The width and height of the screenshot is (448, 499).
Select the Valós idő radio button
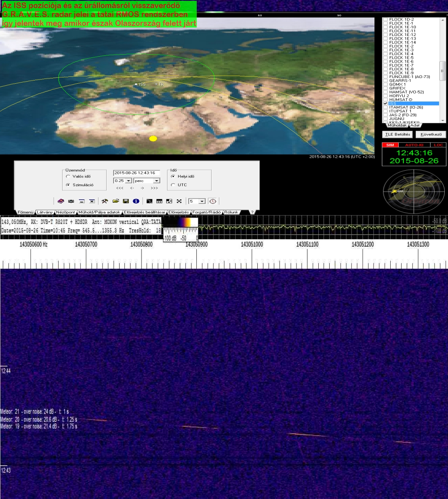click(x=68, y=176)
